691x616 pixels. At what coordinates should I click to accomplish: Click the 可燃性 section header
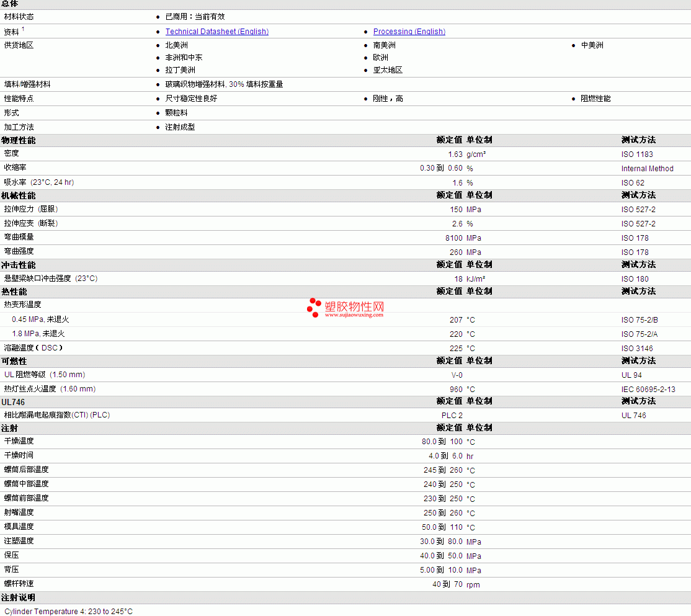14,361
